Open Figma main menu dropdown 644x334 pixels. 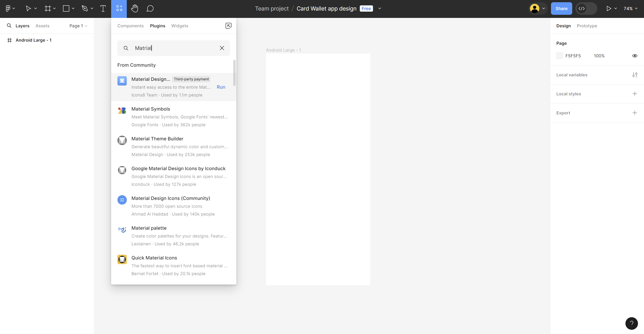(10, 9)
